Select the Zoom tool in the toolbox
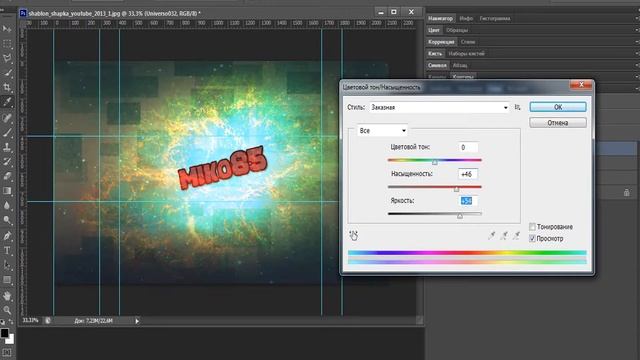Viewport: 640px width, 360px height. (x=7, y=310)
